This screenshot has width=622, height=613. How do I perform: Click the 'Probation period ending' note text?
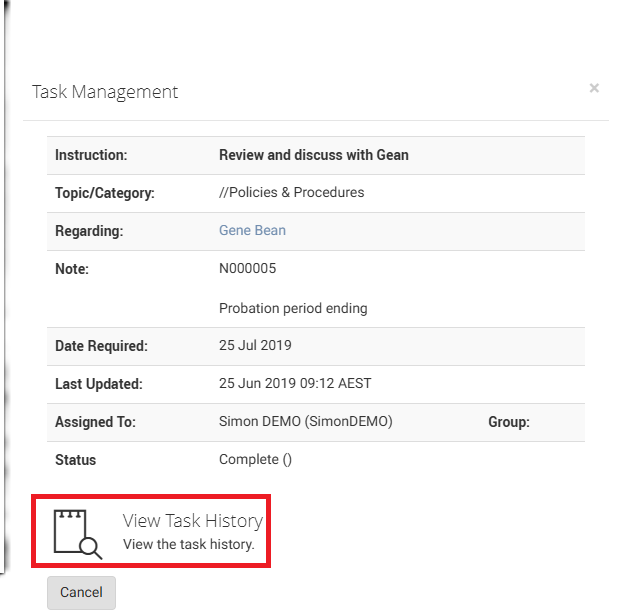pos(293,308)
